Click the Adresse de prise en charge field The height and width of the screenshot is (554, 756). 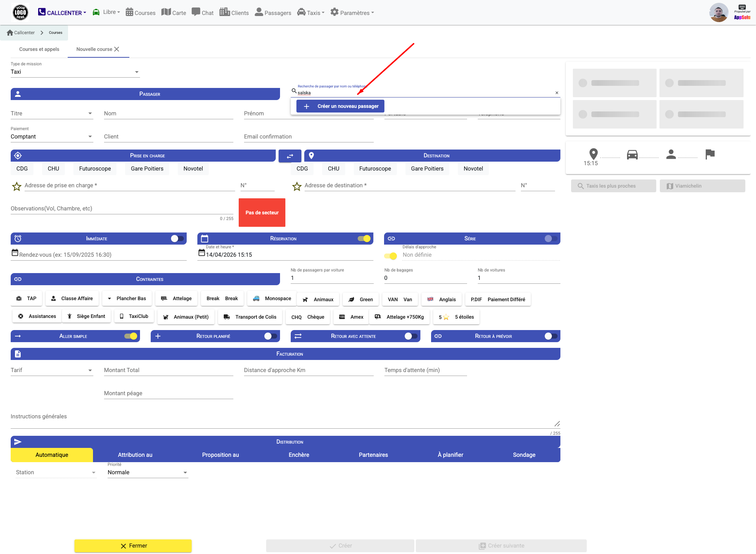[x=130, y=185]
